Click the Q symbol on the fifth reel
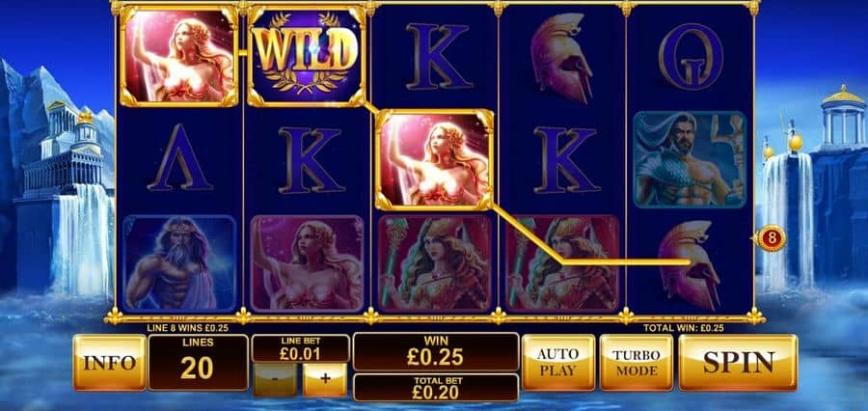Image resolution: width=868 pixels, height=411 pixels. 691,57
